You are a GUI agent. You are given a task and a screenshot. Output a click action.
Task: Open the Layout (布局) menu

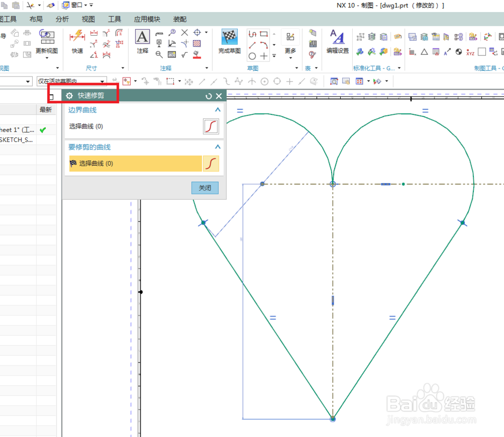pos(36,19)
